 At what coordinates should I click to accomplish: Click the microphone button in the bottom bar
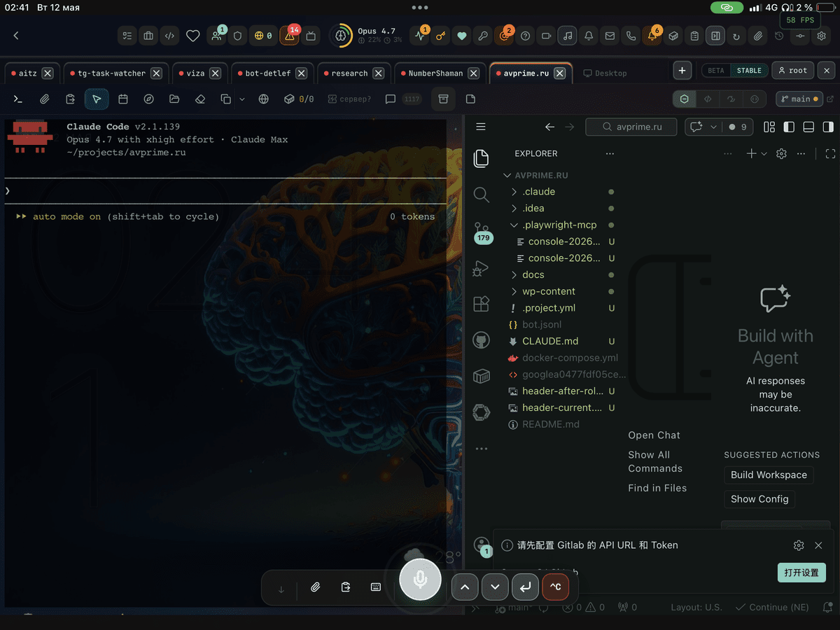click(x=420, y=580)
